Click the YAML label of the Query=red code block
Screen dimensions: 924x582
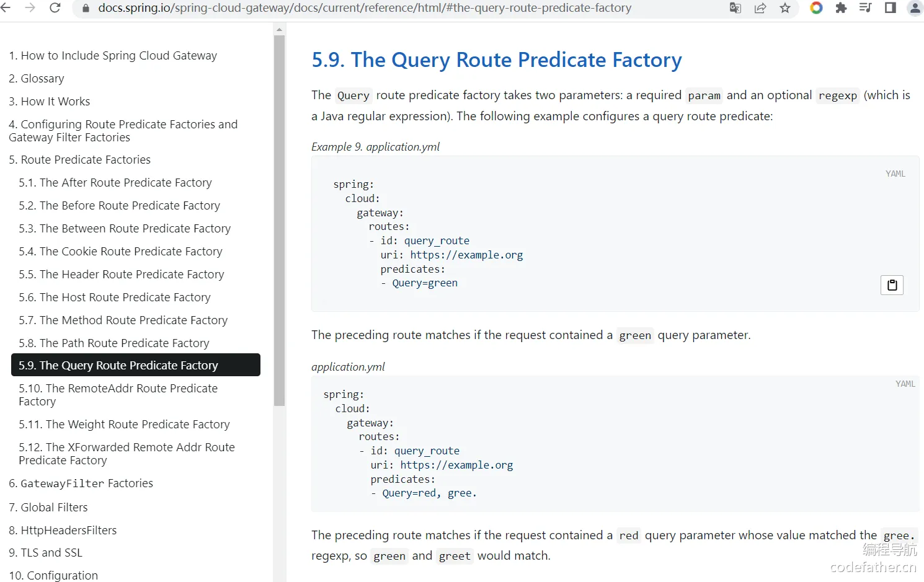(x=905, y=384)
